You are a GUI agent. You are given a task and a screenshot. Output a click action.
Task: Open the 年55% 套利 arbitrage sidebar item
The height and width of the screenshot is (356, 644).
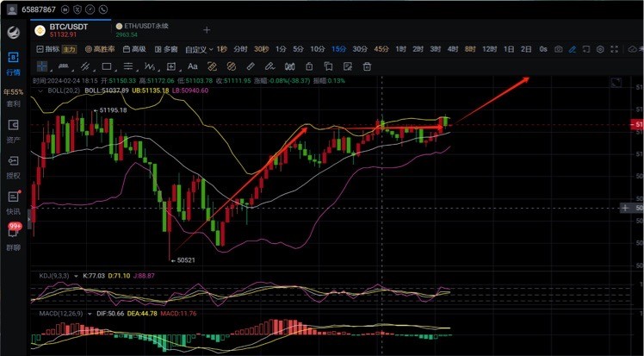click(13, 98)
